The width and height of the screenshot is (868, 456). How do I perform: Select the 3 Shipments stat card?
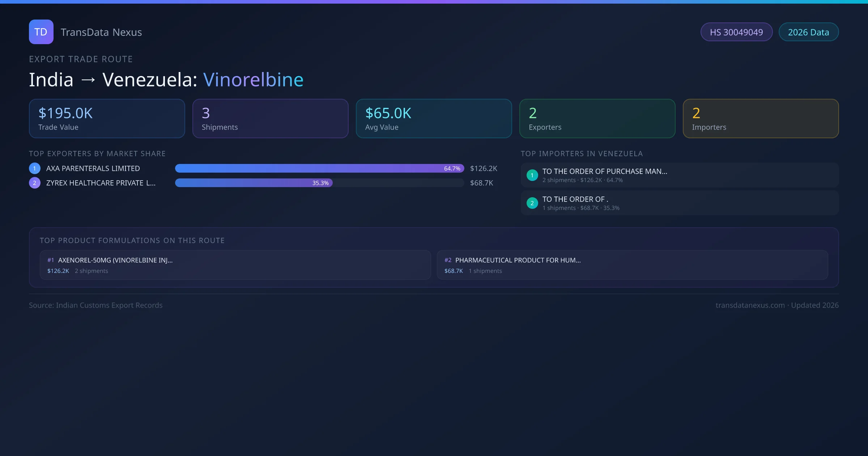point(270,118)
